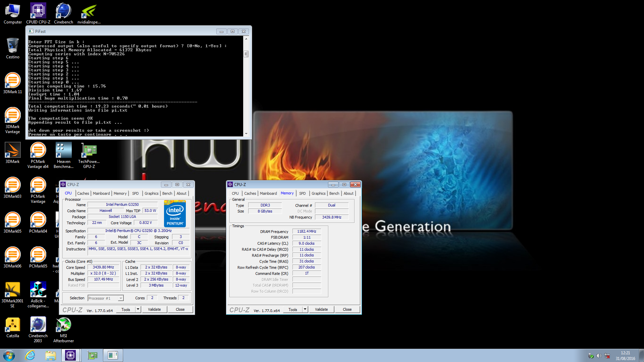Select the Graphics tab in right CPU-Z
This screenshot has height=362, width=644.
point(319,193)
